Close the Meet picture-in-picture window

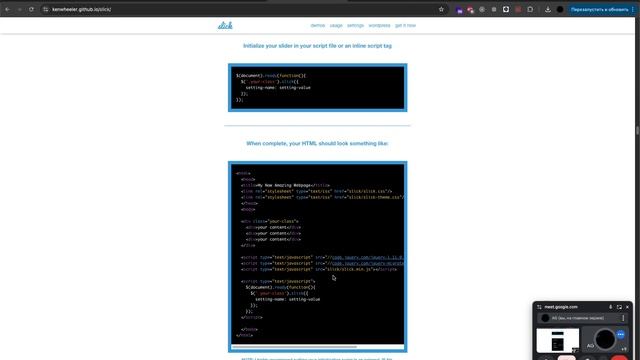(627, 307)
